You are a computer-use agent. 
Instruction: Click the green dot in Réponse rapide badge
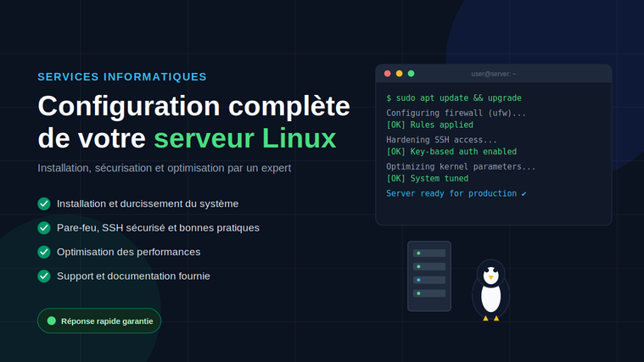[52, 321]
